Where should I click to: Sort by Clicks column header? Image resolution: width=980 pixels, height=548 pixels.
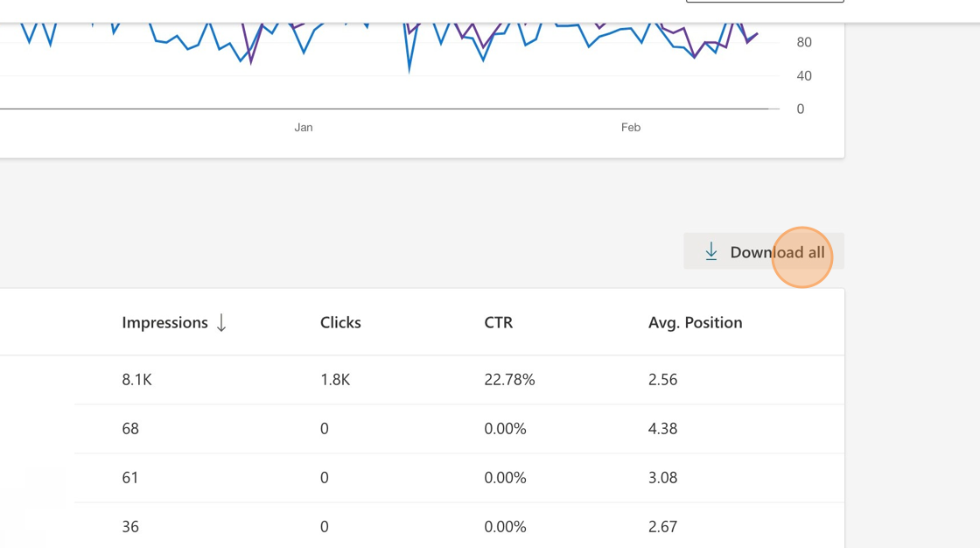[340, 323]
